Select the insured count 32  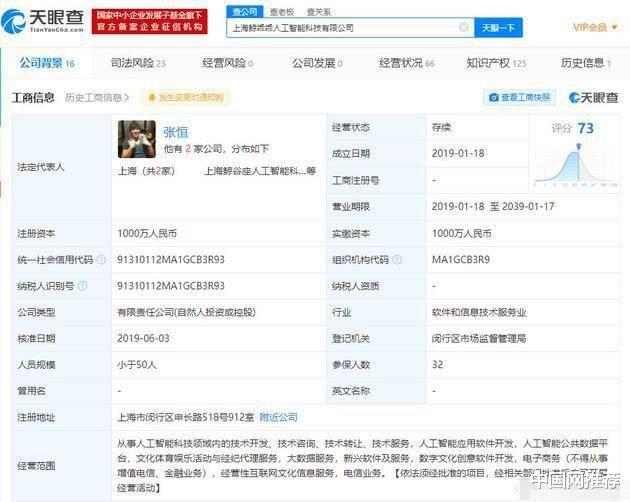pyautogui.click(x=437, y=365)
